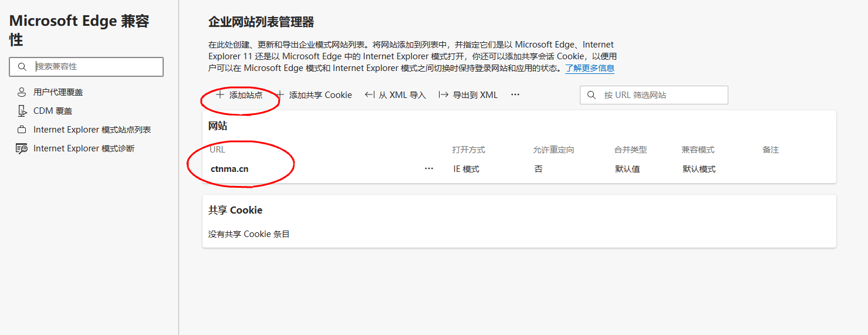Open the 了解更多信息 link
The height and width of the screenshot is (335, 868).
tap(590, 68)
